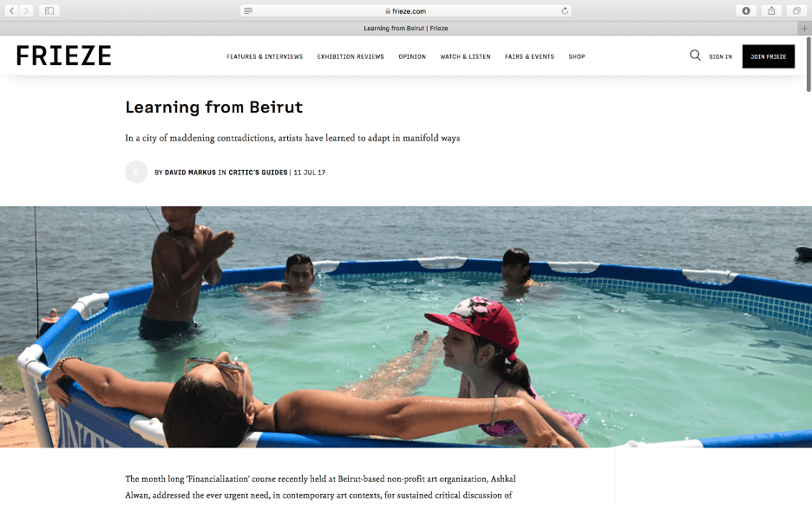Toggle the Safari sidebar icon
Viewport: 812px width, 508px height.
pos(49,11)
